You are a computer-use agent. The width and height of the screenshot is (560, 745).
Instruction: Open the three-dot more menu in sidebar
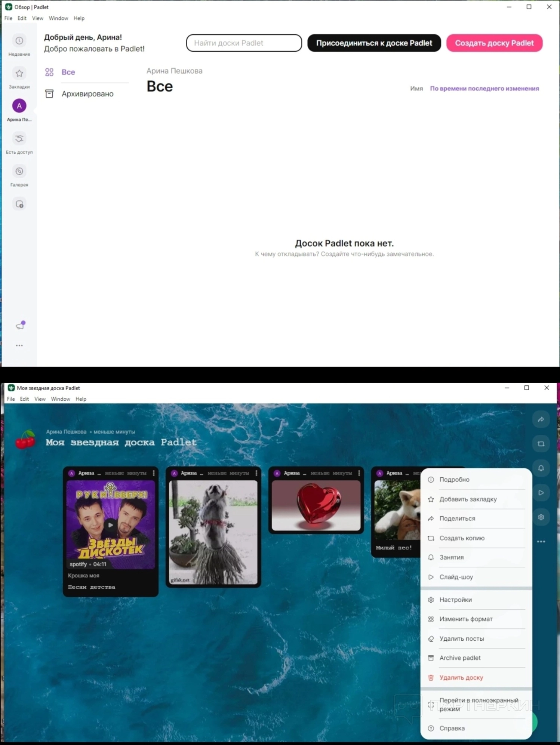point(19,345)
